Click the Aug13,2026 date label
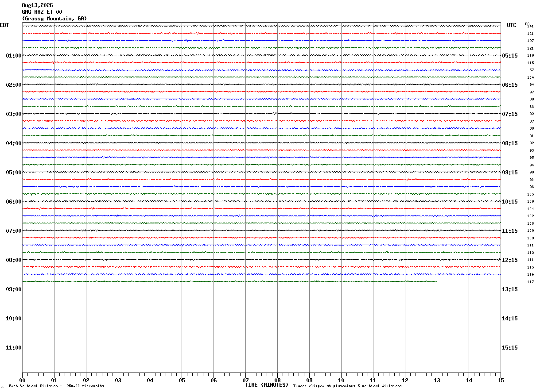This screenshot has height=392, width=536. 37,5
